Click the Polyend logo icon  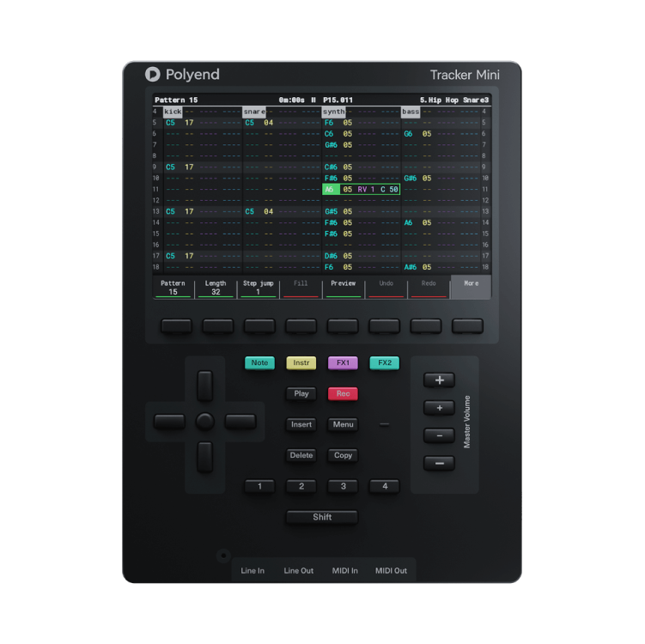pyautogui.click(x=153, y=75)
